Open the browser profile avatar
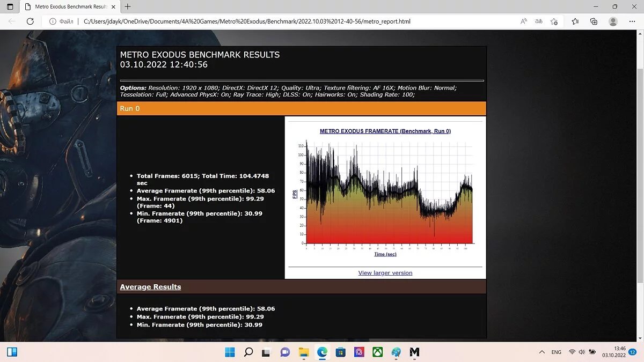The image size is (644, 362). pos(613,21)
